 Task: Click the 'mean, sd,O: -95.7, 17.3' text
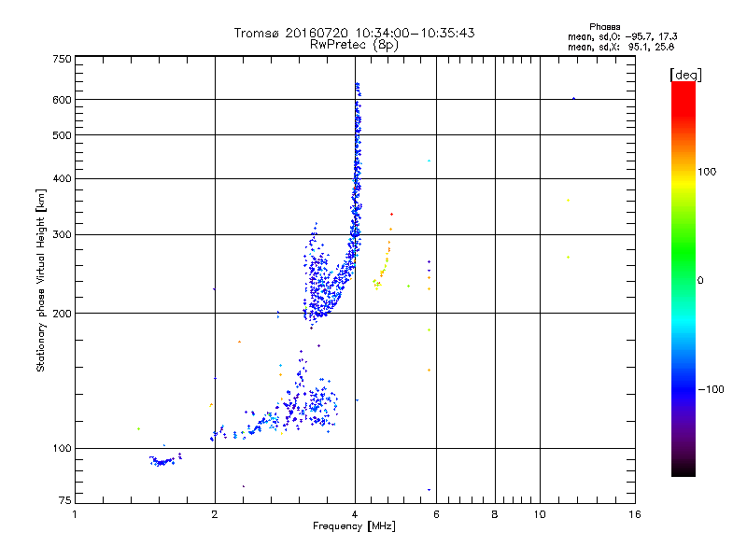click(622, 36)
